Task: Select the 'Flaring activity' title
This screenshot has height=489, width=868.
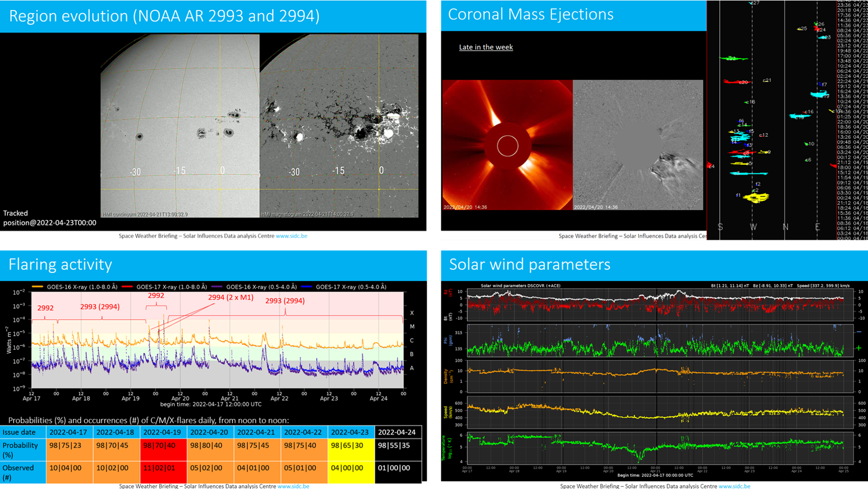Action: [60, 264]
